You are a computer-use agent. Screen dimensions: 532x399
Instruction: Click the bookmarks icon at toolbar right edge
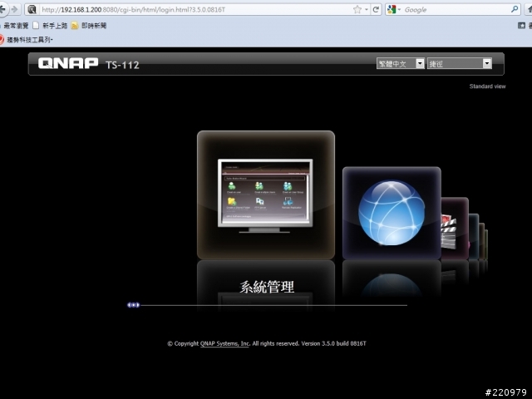tap(521, 25)
